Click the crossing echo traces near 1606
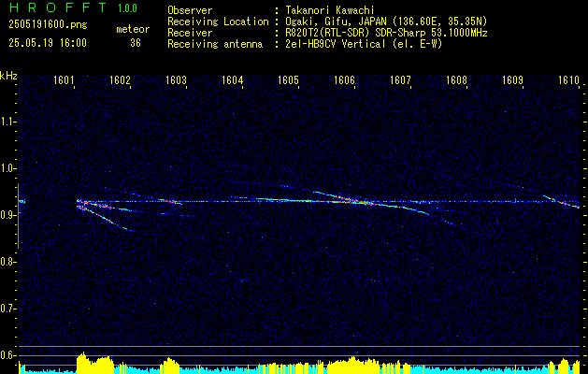The height and width of the screenshot is (374, 588). (x=352, y=201)
